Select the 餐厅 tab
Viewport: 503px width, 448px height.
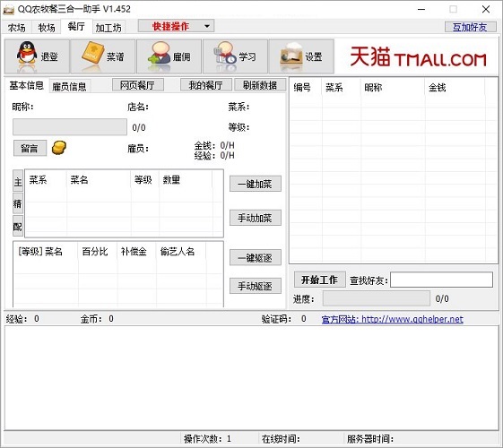[x=76, y=26]
